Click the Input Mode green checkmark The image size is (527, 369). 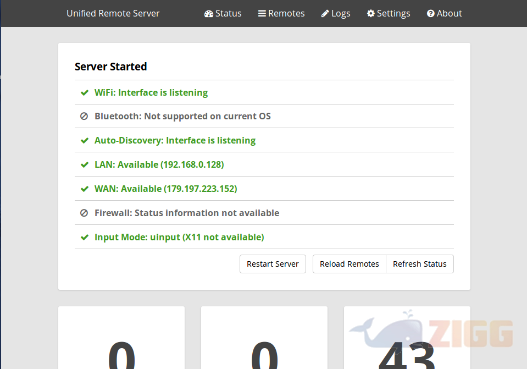coord(84,237)
